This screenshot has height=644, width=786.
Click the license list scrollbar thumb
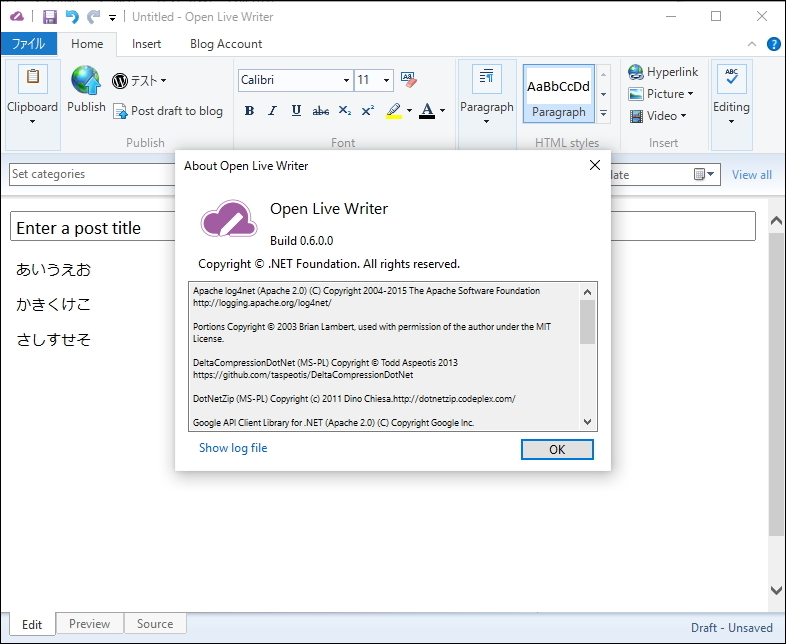(587, 322)
